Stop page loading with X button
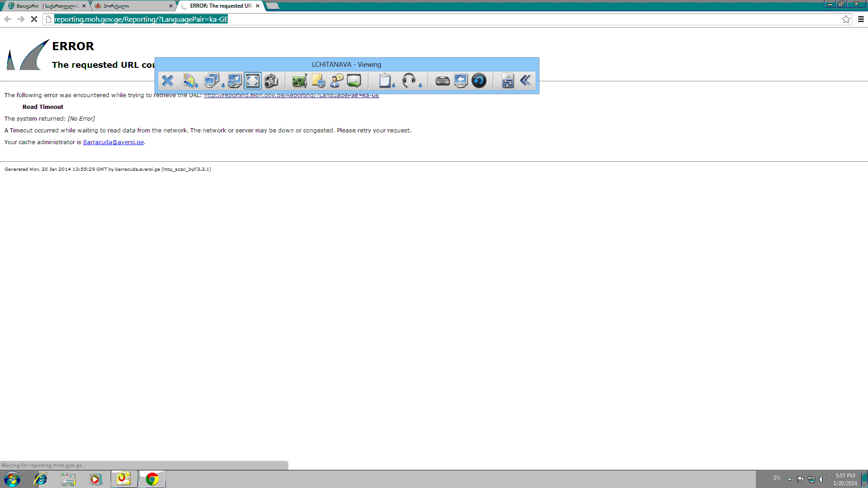This screenshot has height=488, width=868. pos(34,19)
